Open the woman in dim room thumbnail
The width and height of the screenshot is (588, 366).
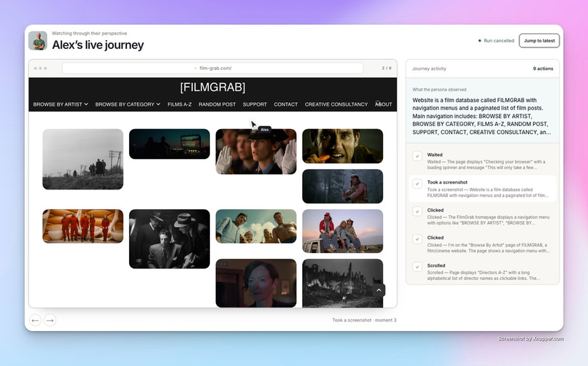[256, 283]
